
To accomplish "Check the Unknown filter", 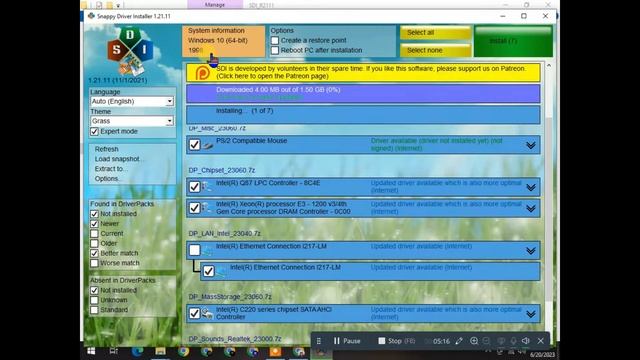I will (94, 300).
